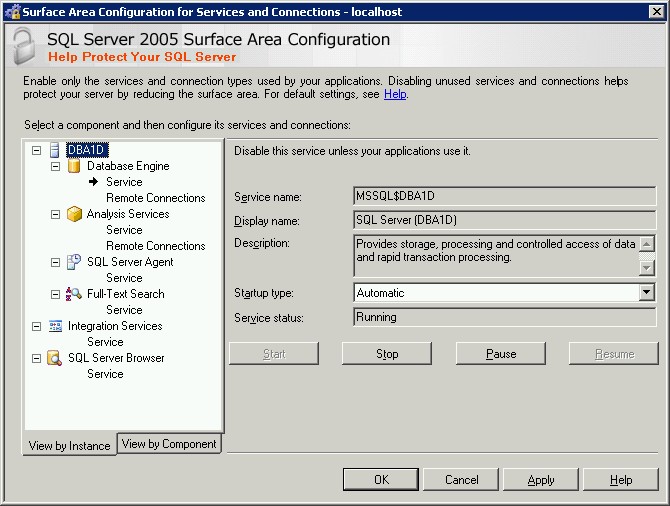The height and width of the screenshot is (506, 670).
Task: Switch to View by Instance tab
Action: tap(69, 446)
